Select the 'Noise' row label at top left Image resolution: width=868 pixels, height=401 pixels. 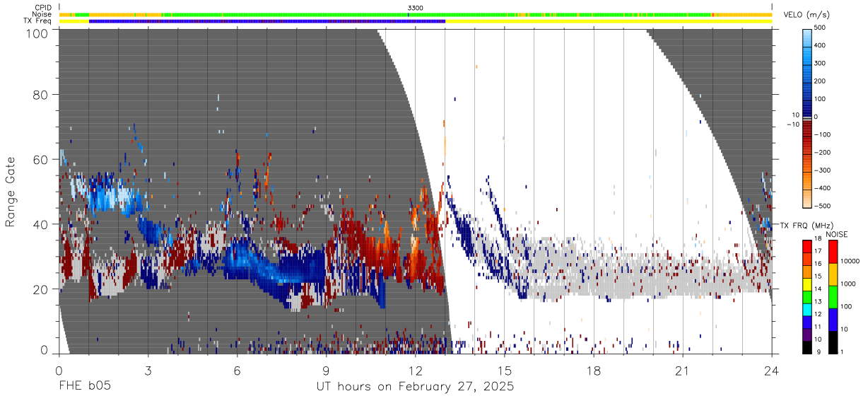[x=42, y=14]
